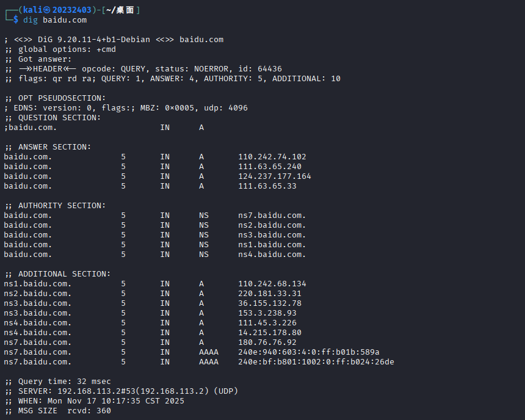Click the Kali skull icon in the prompt

47,10
